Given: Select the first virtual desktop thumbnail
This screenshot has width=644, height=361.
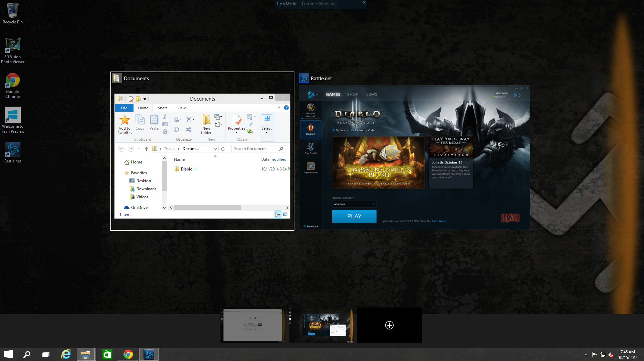Looking at the screenshot, I should [x=253, y=325].
